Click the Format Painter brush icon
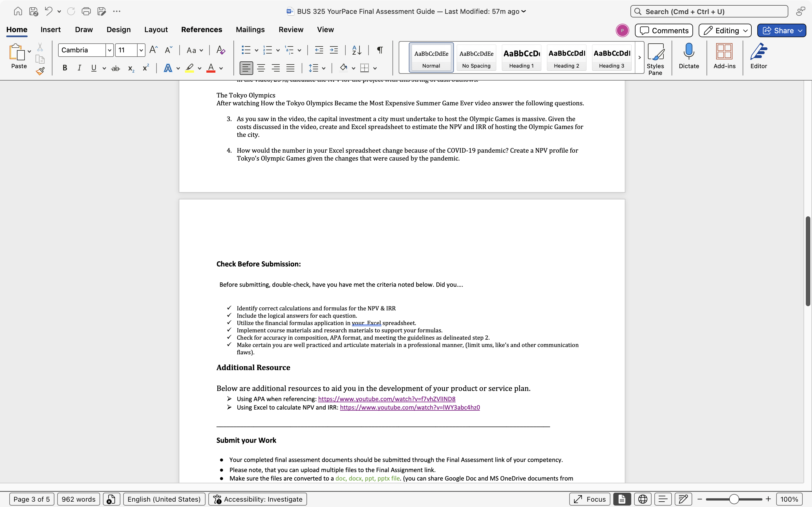 40,71
